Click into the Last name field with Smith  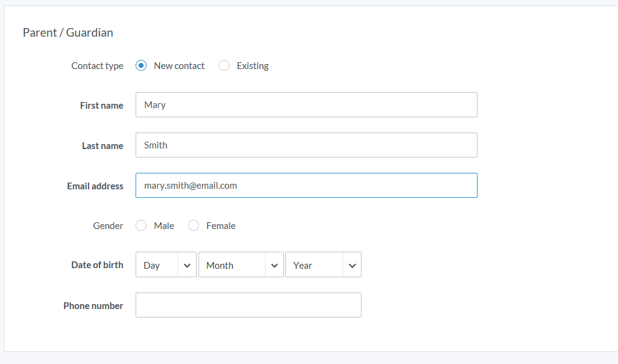pos(306,145)
